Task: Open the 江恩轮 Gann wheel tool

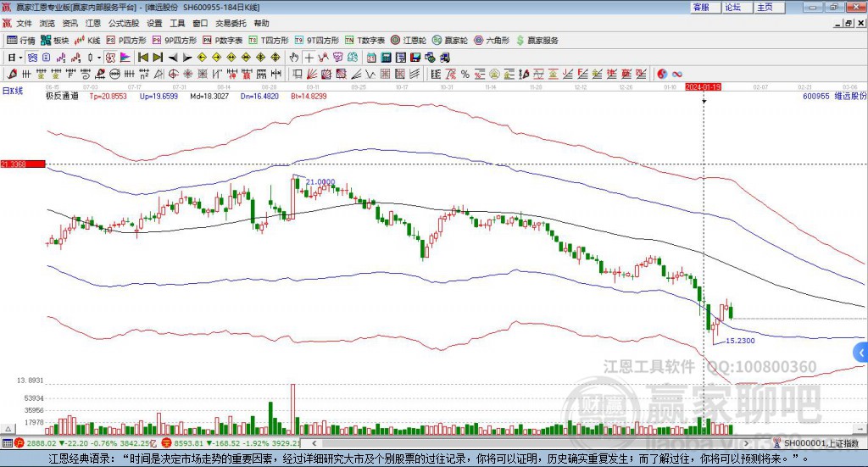Action: tap(409, 41)
